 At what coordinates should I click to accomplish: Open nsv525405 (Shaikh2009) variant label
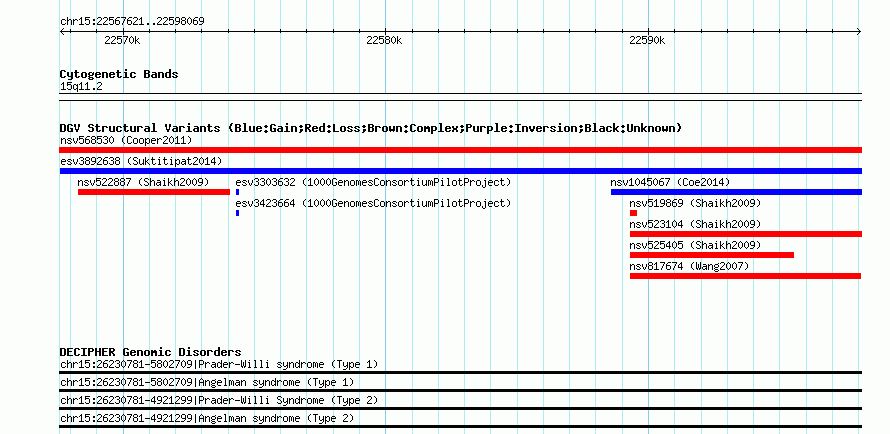[x=695, y=245]
